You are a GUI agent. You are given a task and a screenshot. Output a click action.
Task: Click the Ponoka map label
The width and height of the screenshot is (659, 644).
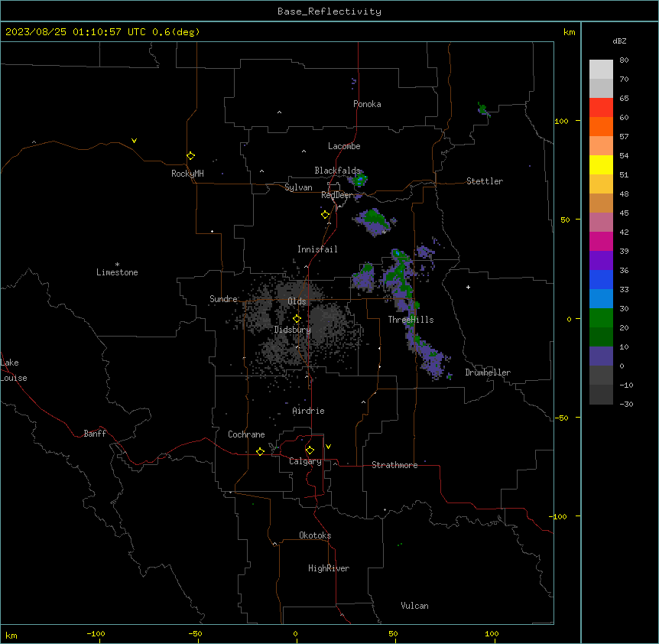[x=367, y=104]
